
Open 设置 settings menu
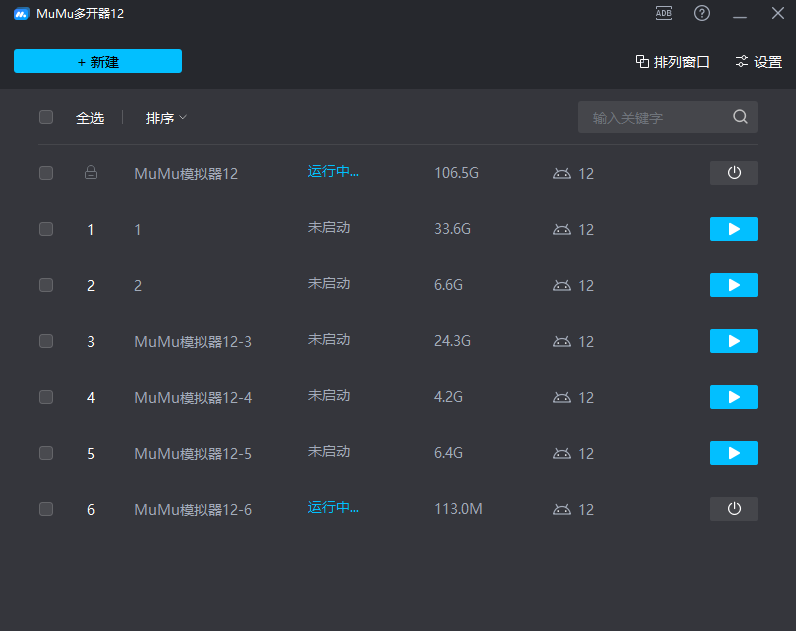point(758,62)
